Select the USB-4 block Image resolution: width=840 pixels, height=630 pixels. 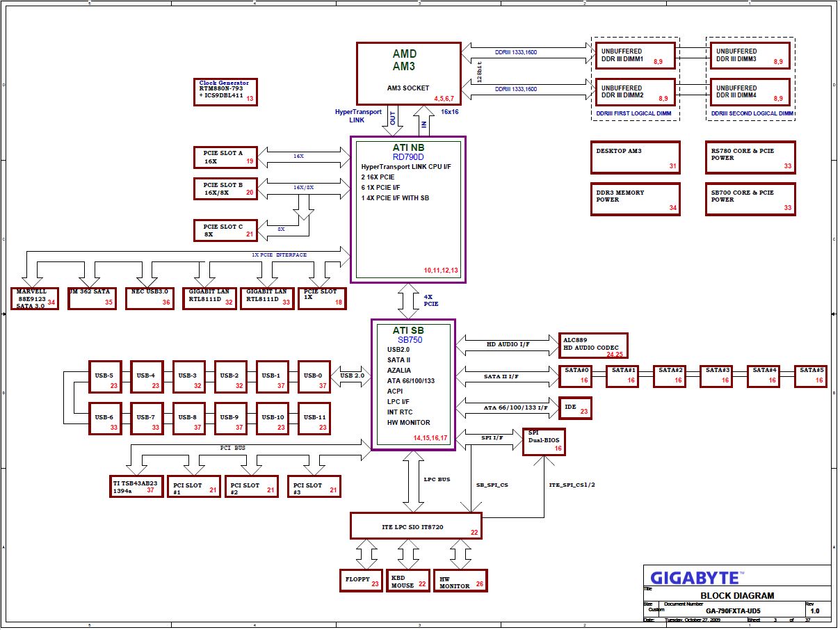pos(147,378)
